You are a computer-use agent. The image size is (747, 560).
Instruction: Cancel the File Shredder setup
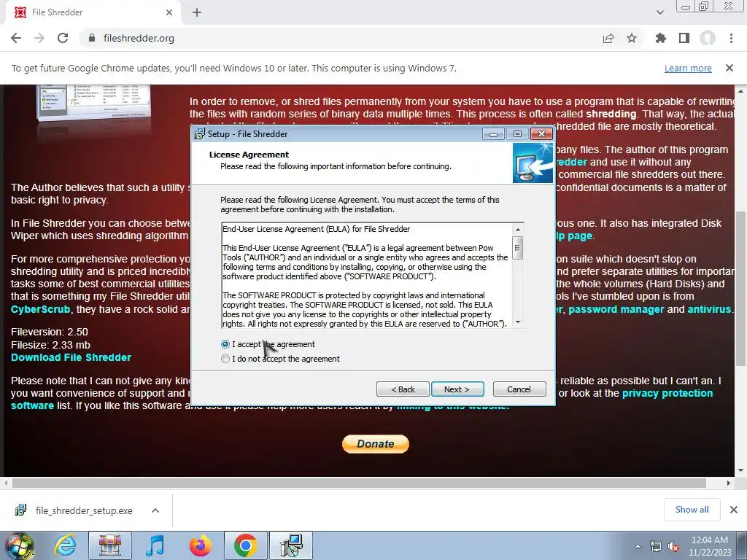tap(519, 389)
